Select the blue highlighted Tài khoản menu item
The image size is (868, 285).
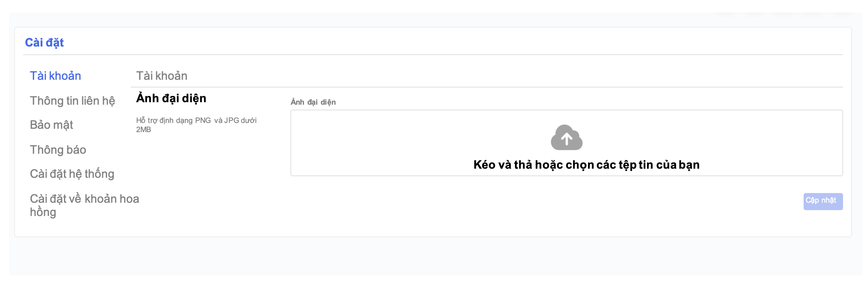pos(55,76)
